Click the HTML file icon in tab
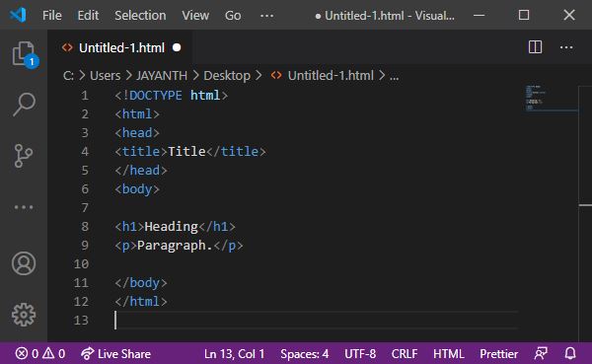592x364 pixels. pos(67,47)
